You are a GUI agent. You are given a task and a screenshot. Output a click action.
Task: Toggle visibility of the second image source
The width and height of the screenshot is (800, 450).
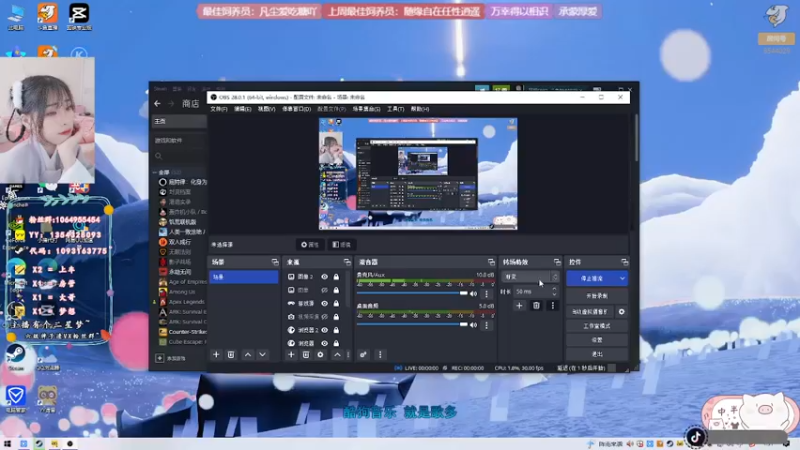point(324,290)
